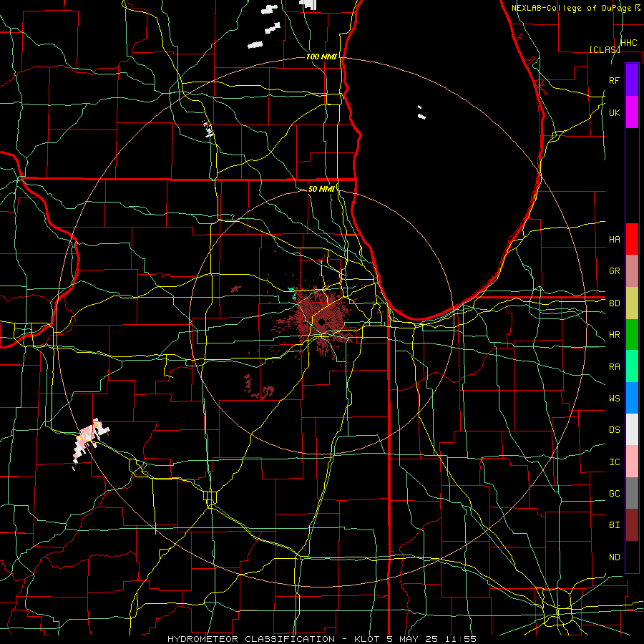Click the 'WS' legend label
This screenshot has width=644, height=644.
point(614,399)
